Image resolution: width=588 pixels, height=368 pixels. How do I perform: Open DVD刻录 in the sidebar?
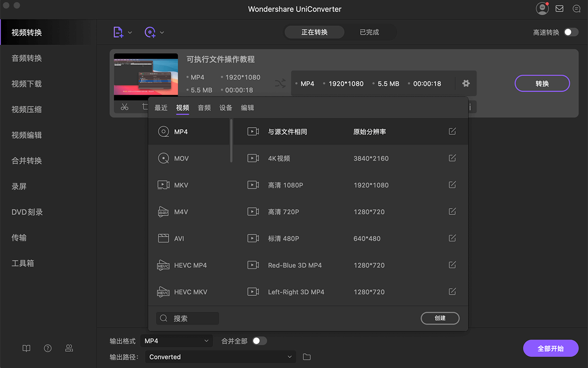pyautogui.click(x=27, y=212)
